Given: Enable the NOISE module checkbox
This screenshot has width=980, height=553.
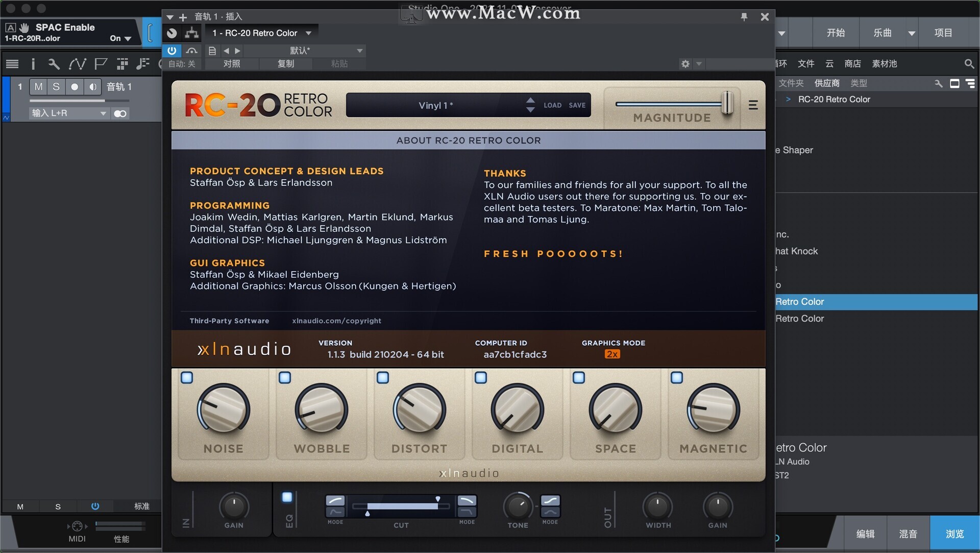Looking at the screenshot, I should 187,377.
